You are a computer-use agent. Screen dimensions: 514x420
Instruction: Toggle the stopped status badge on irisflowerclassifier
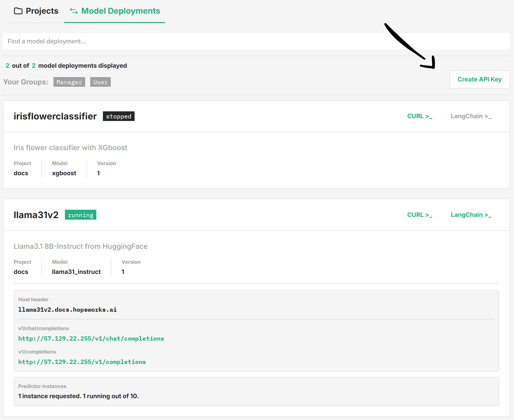[118, 116]
